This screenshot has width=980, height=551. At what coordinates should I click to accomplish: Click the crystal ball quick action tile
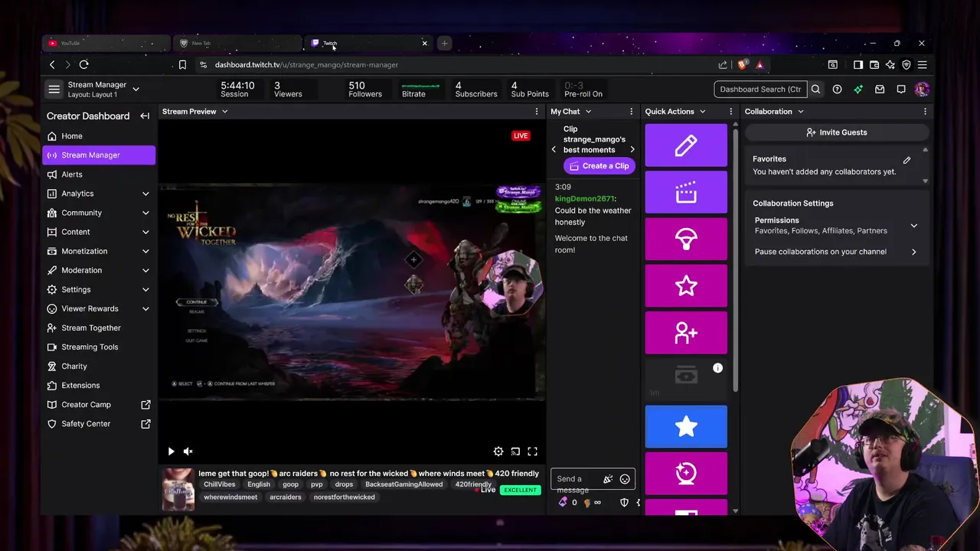tap(686, 473)
